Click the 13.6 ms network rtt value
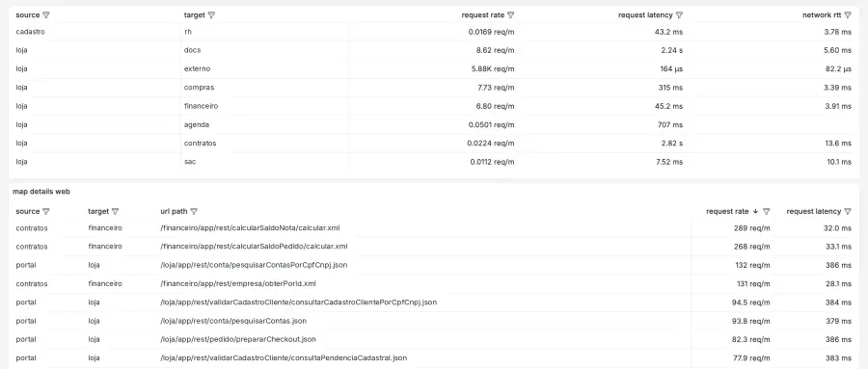868x369 pixels. [838, 144]
